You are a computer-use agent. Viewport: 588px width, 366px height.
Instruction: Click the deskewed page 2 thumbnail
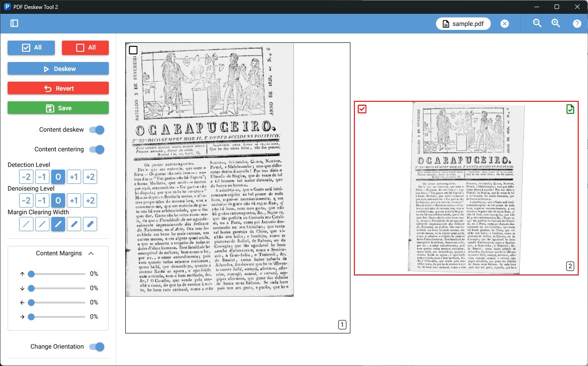pyautogui.click(x=466, y=187)
